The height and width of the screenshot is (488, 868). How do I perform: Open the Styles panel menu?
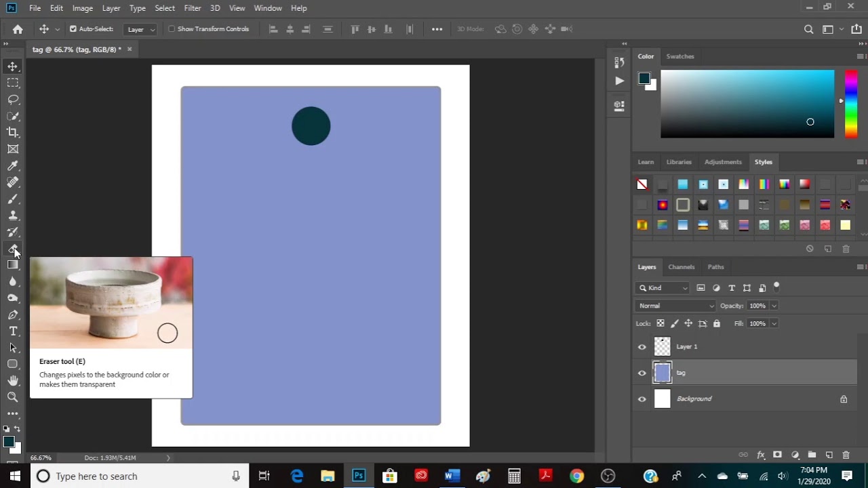(x=861, y=162)
